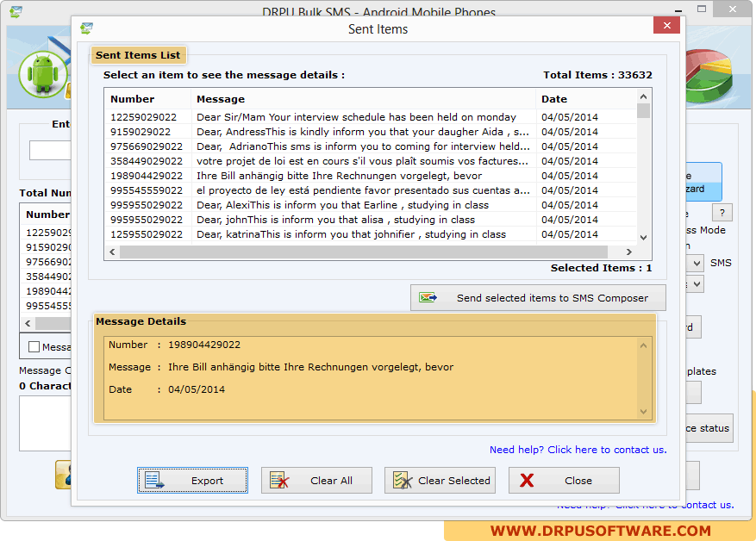
Task: Click the Clear All icon with red X
Action: point(279,481)
